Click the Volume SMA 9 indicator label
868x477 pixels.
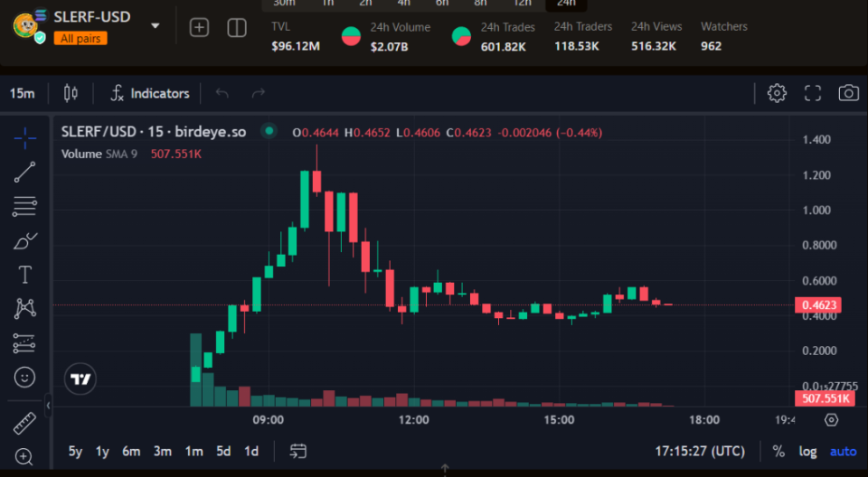tap(99, 154)
